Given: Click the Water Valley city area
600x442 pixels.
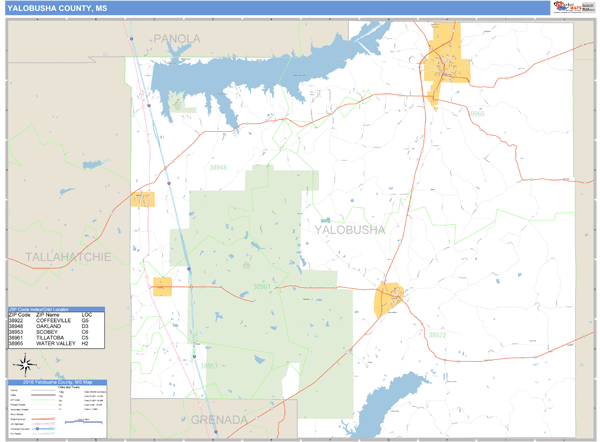Looking at the screenshot, I should click(441, 65).
